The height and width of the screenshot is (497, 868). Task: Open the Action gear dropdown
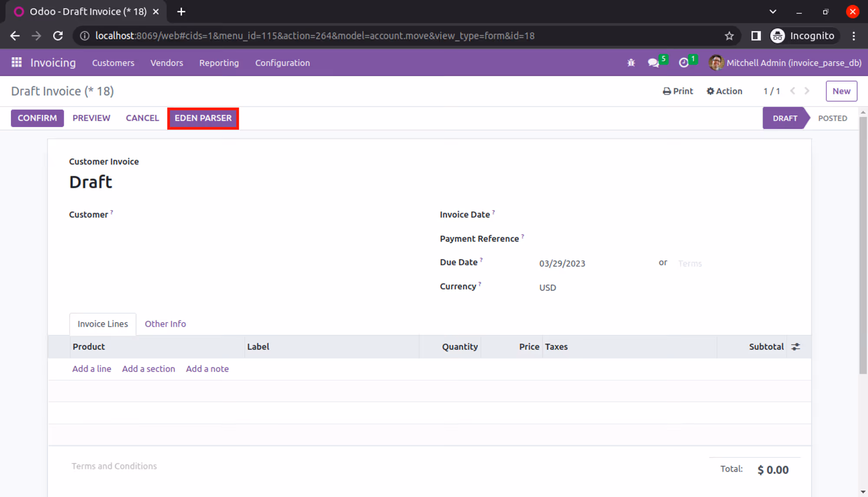coord(724,91)
